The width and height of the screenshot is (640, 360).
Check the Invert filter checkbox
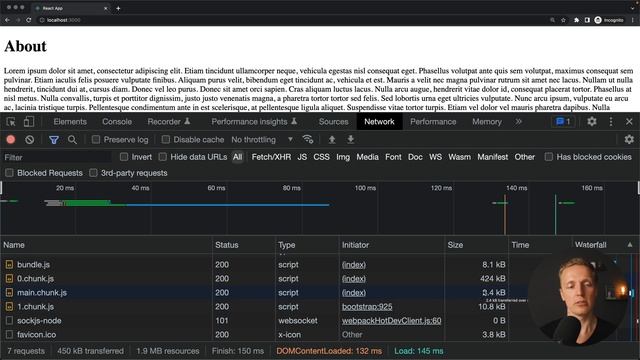tap(124, 157)
